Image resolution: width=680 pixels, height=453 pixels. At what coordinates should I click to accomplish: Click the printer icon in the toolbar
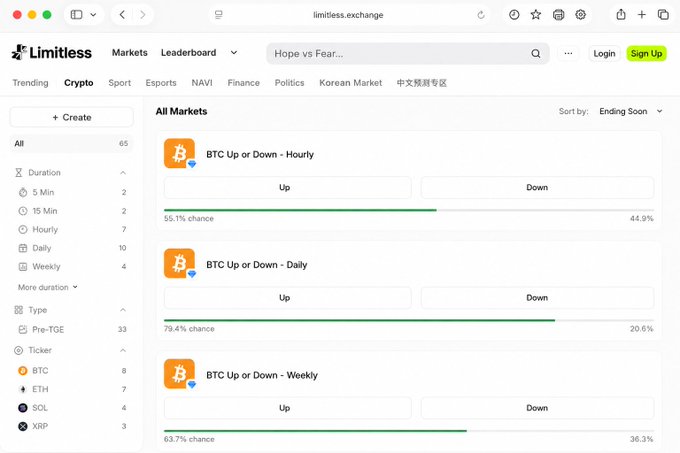coord(558,15)
